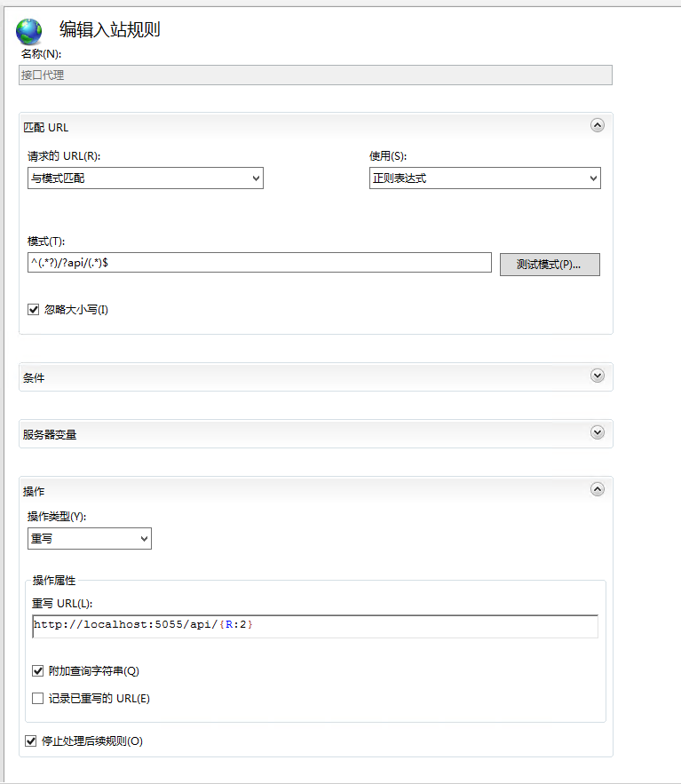
Task: Click the 测试模式(P)... button
Action: [550, 264]
